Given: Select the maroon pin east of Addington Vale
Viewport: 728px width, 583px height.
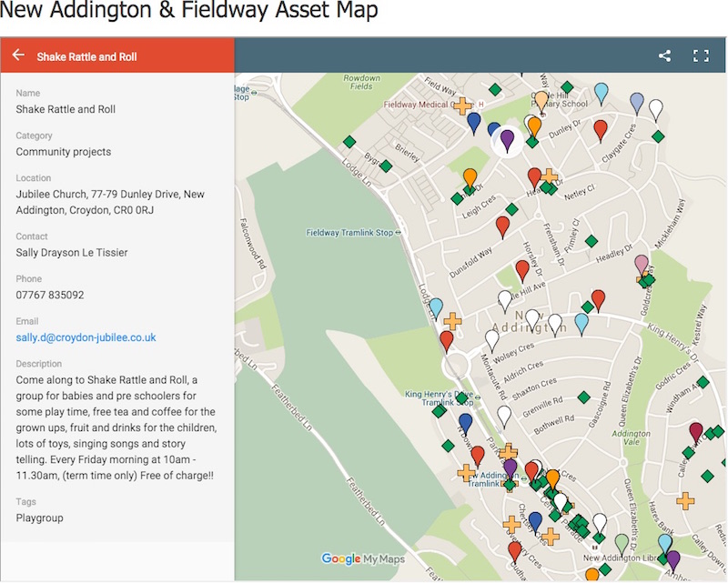Looking at the screenshot, I should click(695, 432).
